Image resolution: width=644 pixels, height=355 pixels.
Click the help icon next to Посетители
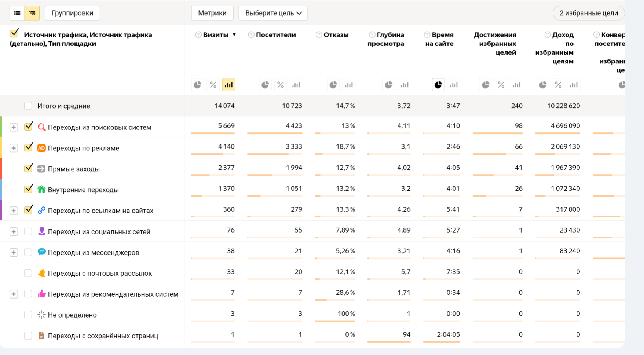[x=251, y=35]
